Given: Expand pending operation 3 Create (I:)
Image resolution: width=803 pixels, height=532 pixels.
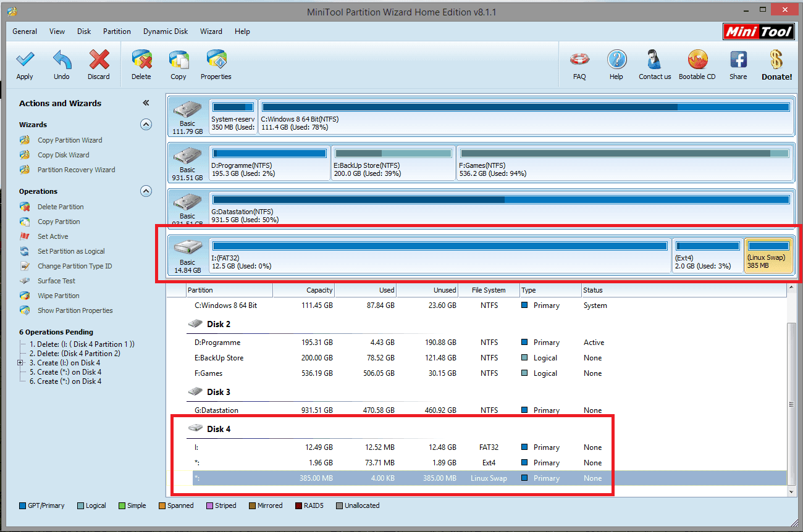Looking at the screenshot, I should pyautogui.click(x=21, y=363).
